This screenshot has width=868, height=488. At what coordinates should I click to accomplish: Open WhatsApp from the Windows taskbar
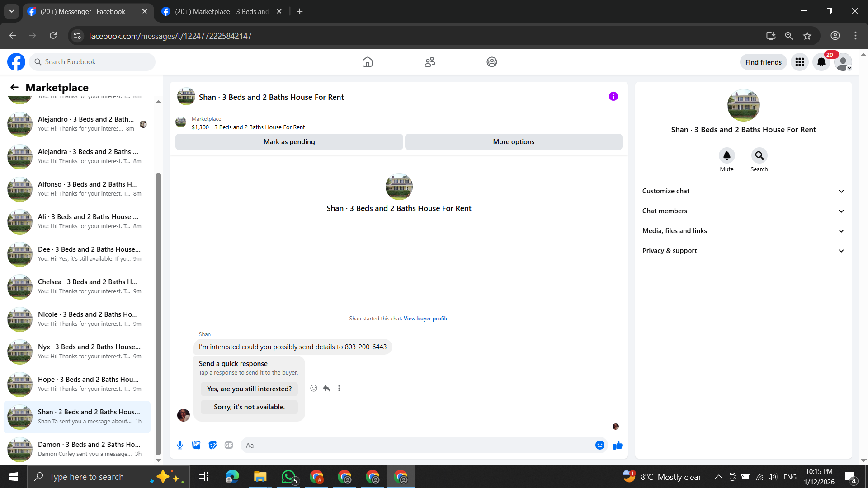coord(288,477)
